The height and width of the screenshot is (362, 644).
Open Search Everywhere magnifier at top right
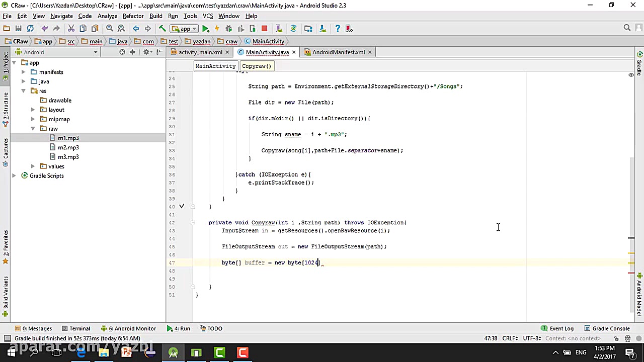pos(627,28)
